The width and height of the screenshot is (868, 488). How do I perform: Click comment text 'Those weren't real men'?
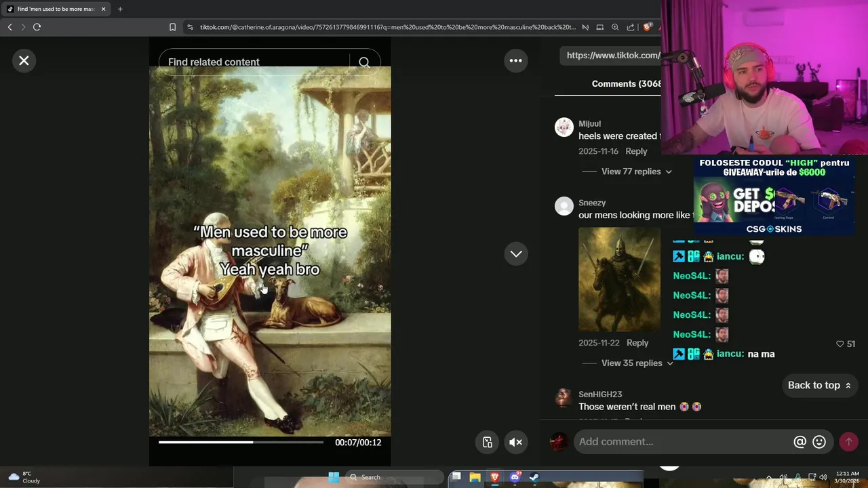click(627, 407)
